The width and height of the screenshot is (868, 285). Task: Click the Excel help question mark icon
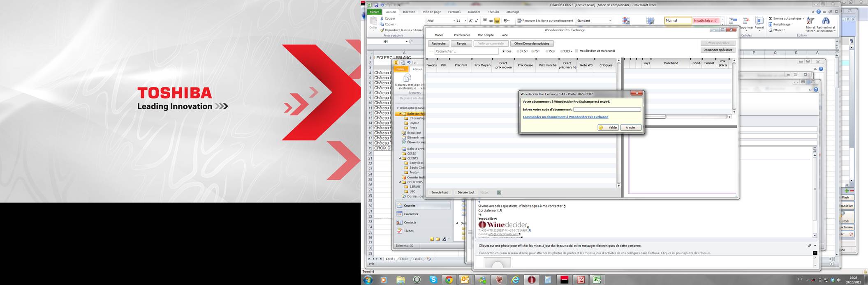point(819,12)
